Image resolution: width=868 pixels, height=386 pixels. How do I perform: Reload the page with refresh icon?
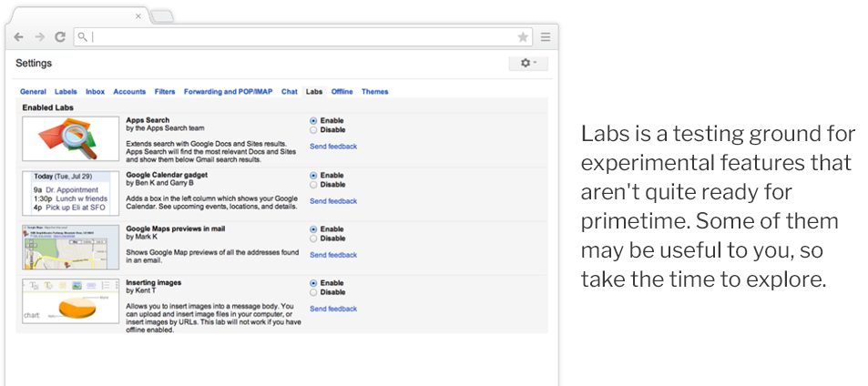(x=60, y=37)
